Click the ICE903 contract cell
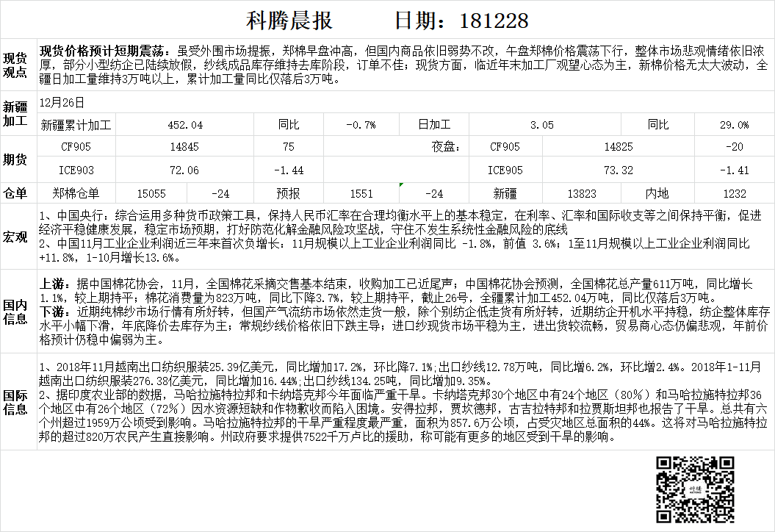Screen dimensions: 775x532 (76, 170)
